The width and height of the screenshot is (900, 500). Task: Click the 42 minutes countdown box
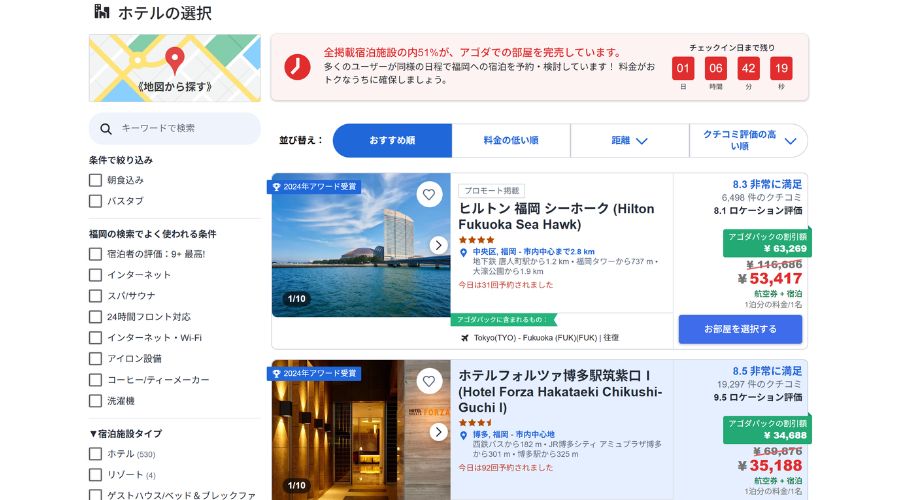748,68
